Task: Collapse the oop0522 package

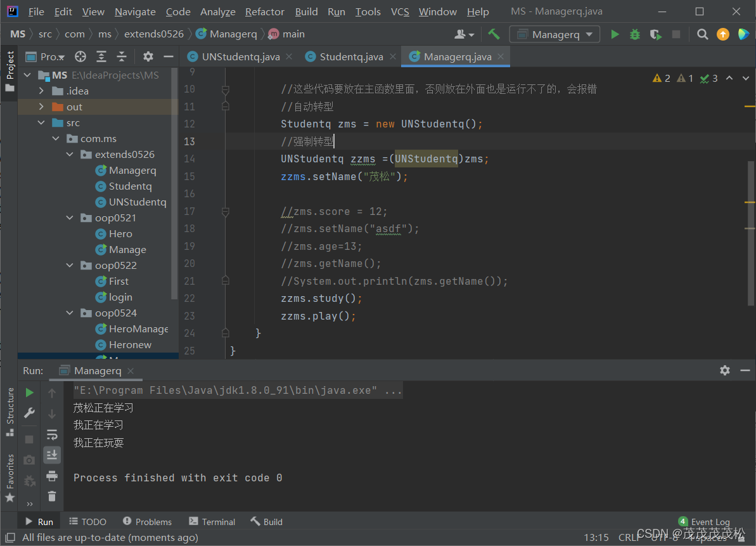Action: pyautogui.click(x=70, y=265)
